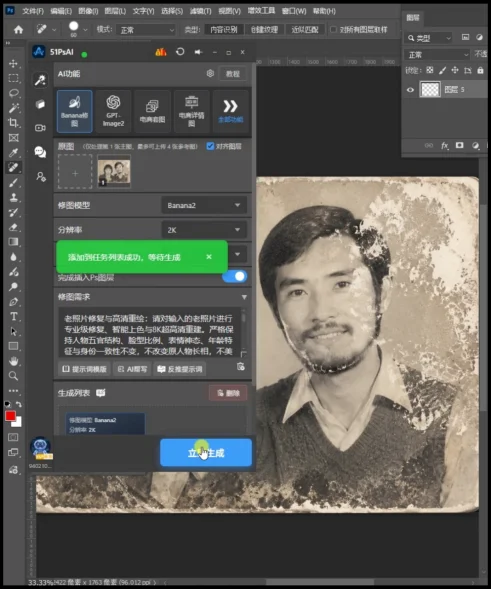
Task: Open layer filter 类型 dropdown
Action: click(x=429, y=38)
